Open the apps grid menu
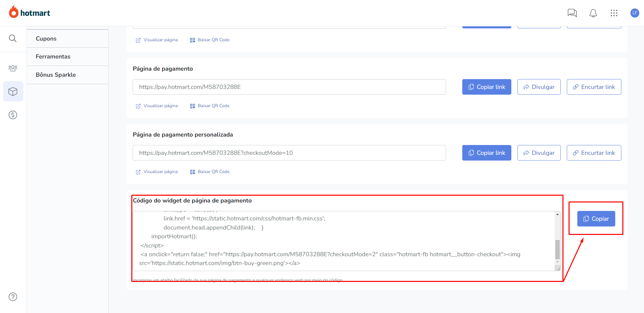 (614, 13)
